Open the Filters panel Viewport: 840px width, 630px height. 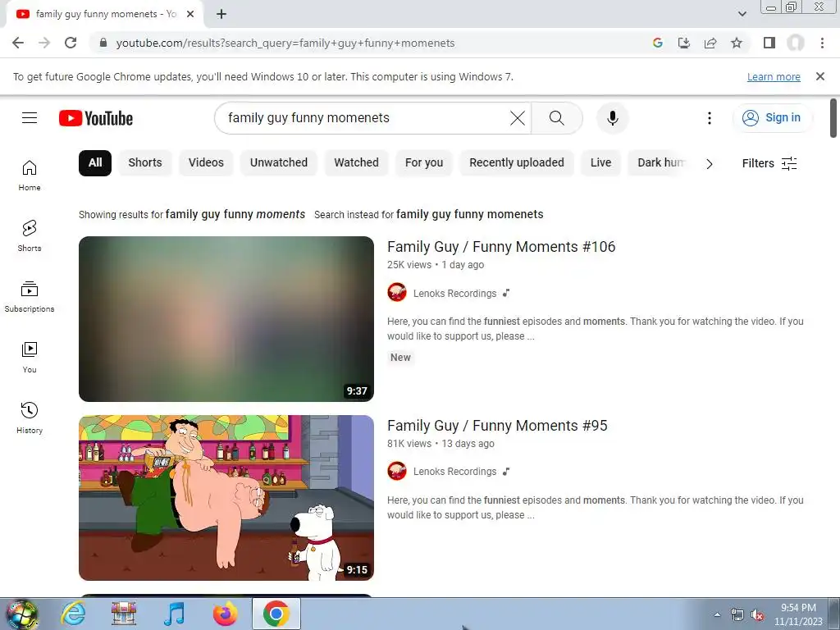[x=769, y=163]
